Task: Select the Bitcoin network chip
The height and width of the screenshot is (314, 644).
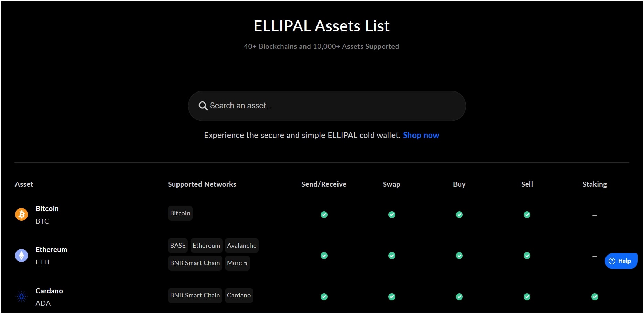Action: click(180, 213)
